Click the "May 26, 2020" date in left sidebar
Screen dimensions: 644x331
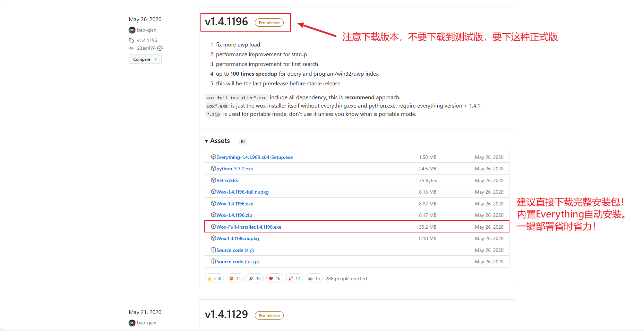[145, 19]
